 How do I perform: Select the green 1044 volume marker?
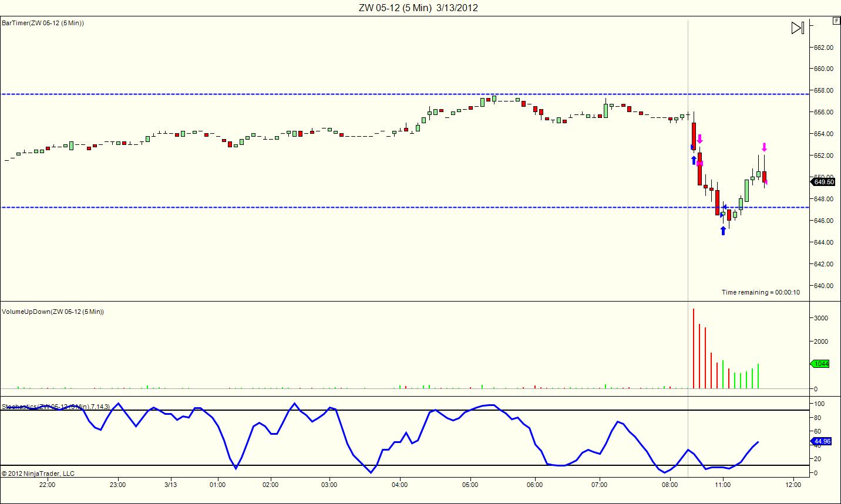[821, 364]
